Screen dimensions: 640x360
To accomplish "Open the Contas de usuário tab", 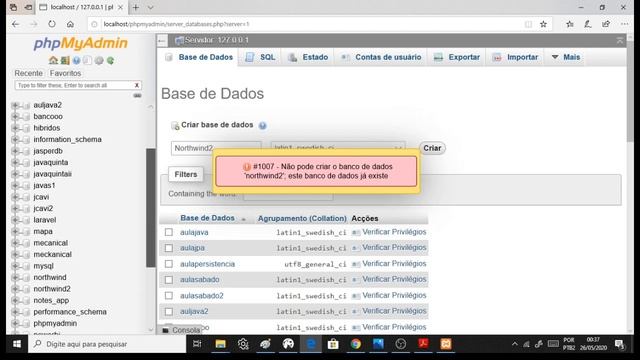I will (381, 57).
